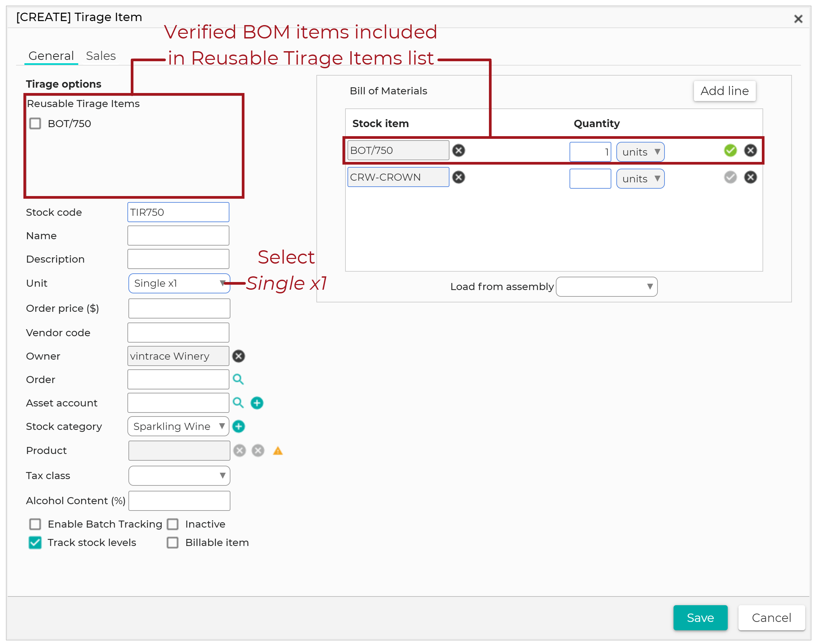Remove the CRW-CROWN BOM line
This screenshot has height=644, width=816.
(x=750, y=177)
